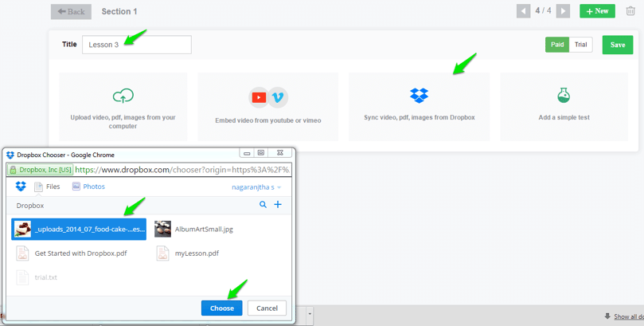
Task: Click PDF icon of Get Started file
Action: point(22,253)
